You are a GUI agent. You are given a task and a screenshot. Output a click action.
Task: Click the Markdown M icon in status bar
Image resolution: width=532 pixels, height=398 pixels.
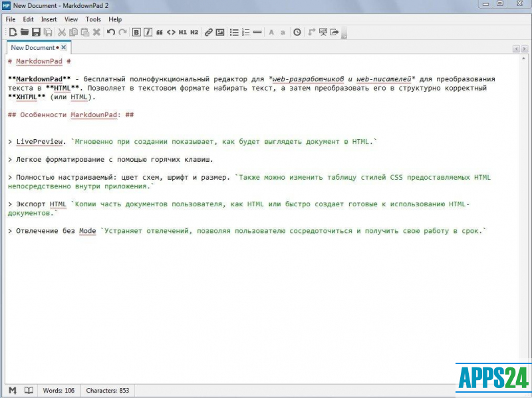click(13, 391)
